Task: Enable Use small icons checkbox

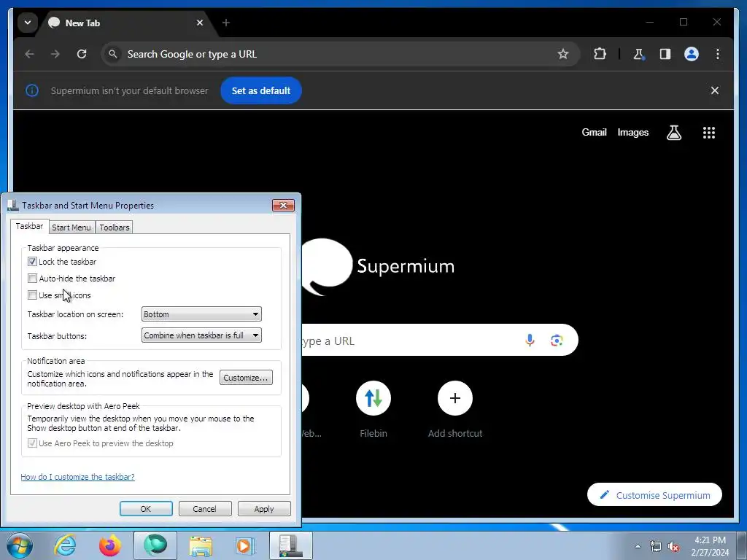Action: pos(32,295)
